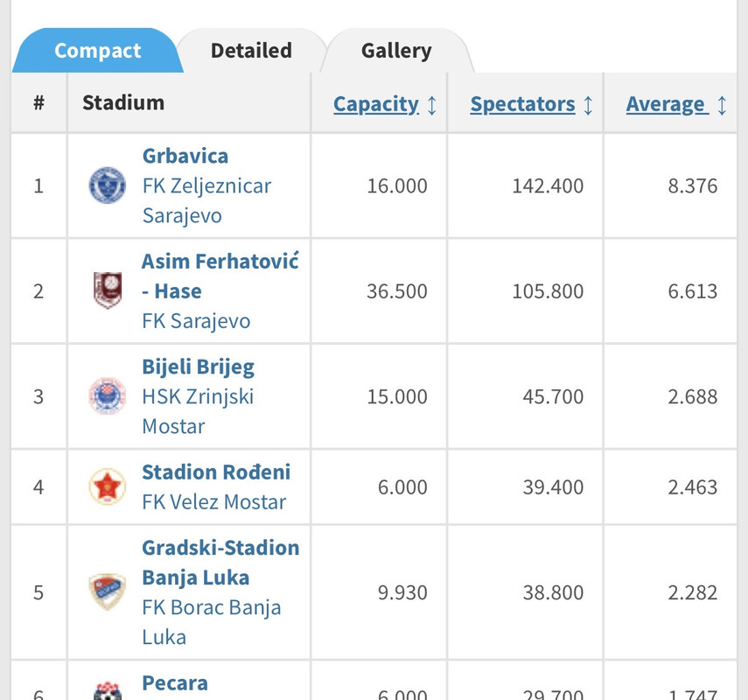Click the HSK Zrinjski Mostar club crest
The image size is (748, 700).
(108, 396)
